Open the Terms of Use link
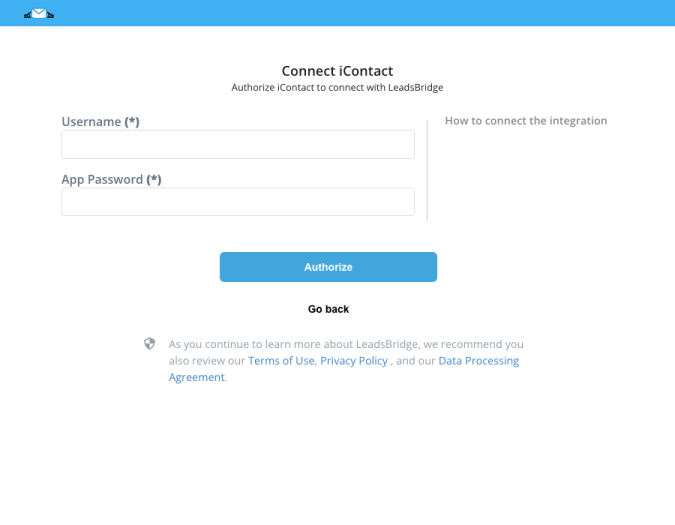The height and width of the screenshot is (525, 675). point(281,361)
